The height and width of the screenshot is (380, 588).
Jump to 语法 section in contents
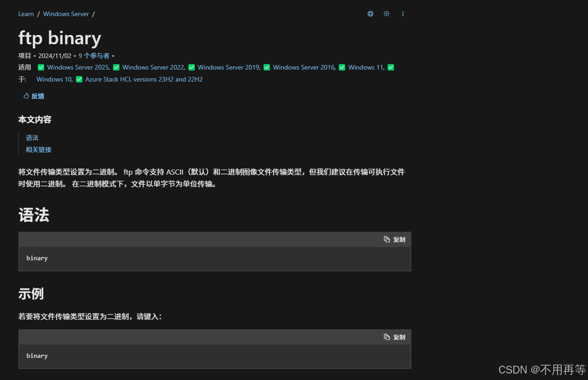point(32,138)
